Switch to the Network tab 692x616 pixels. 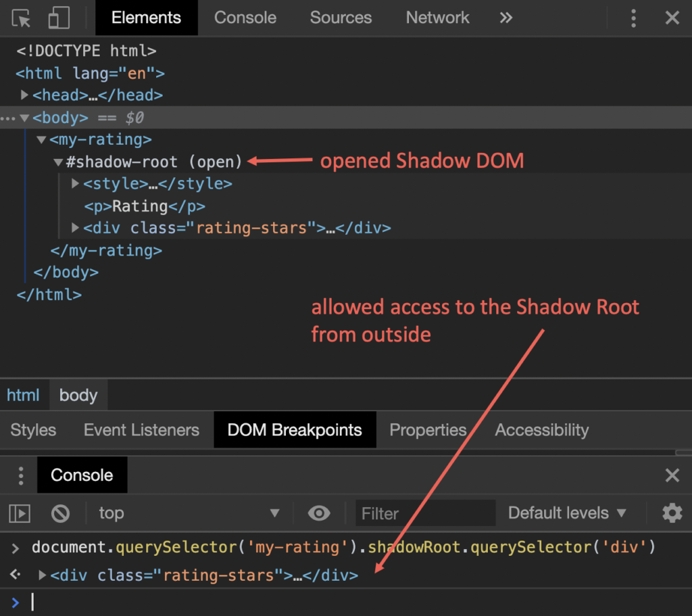coord(437,18)
